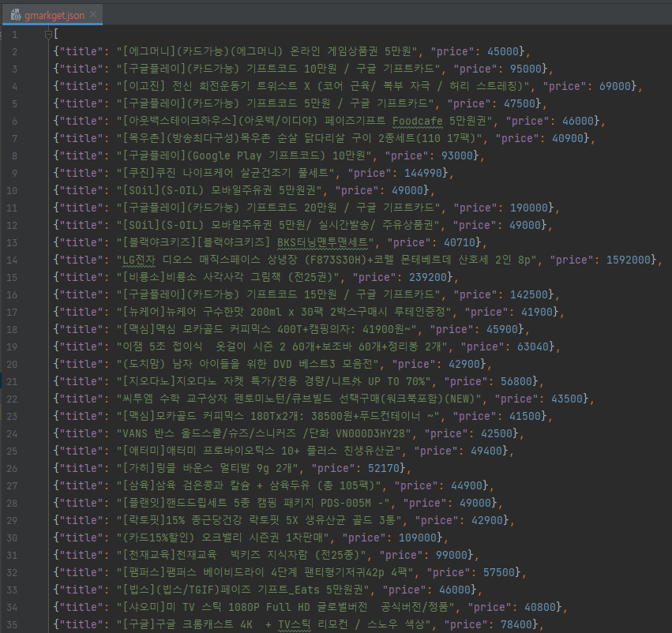Close the gmarkget.json tab
This screenshot has height=633, width=672.
[x=93, y=15]
